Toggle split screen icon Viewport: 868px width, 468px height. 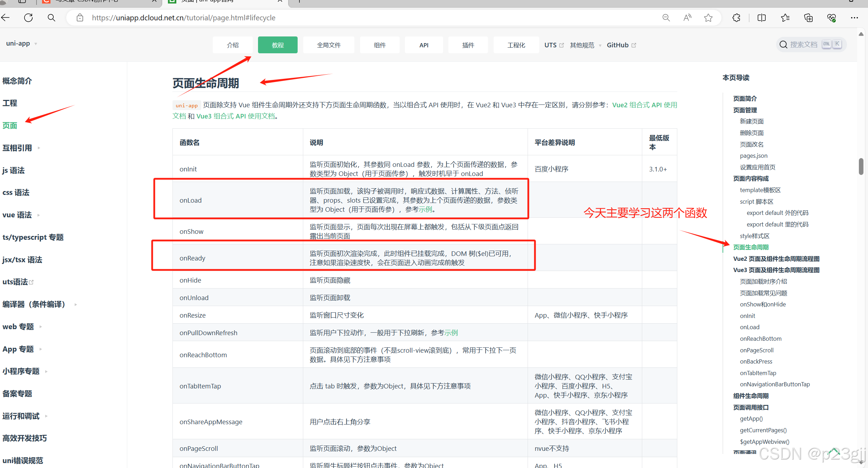click(x=761, y=18)
